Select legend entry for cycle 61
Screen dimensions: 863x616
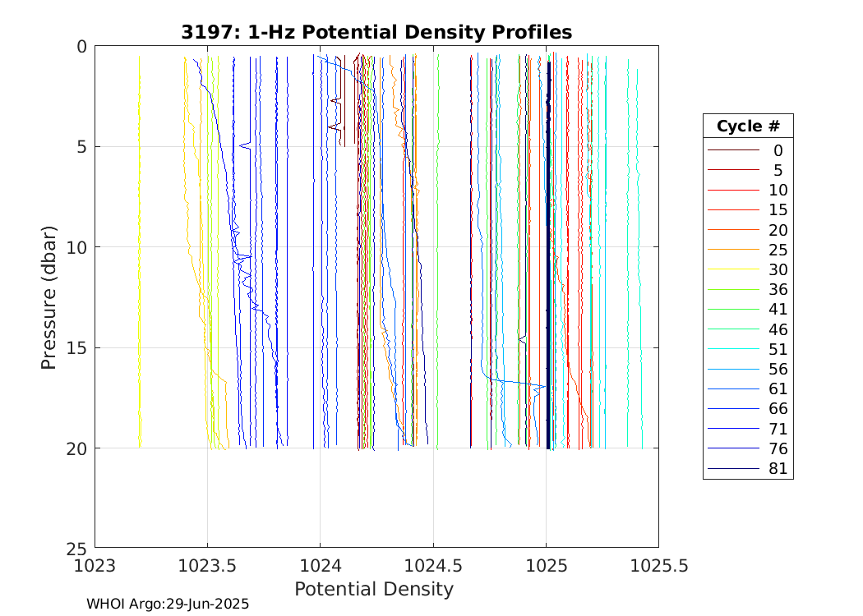(748, 388)
